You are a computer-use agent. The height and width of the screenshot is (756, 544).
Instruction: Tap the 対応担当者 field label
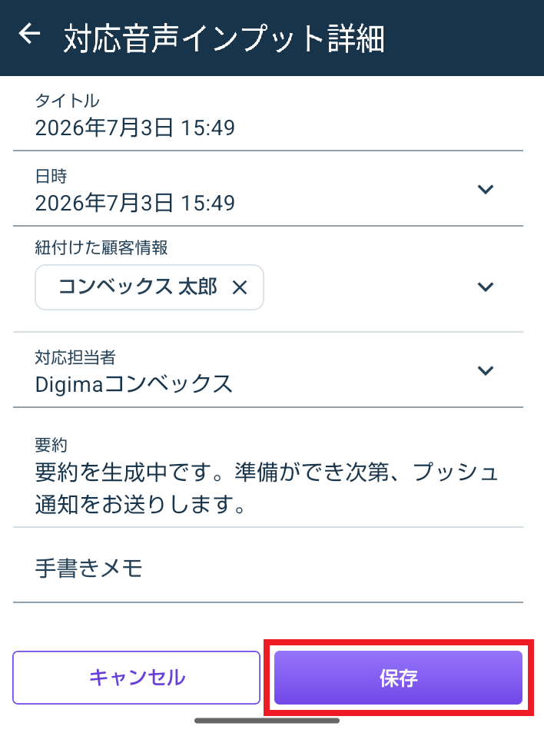[75, 357]
